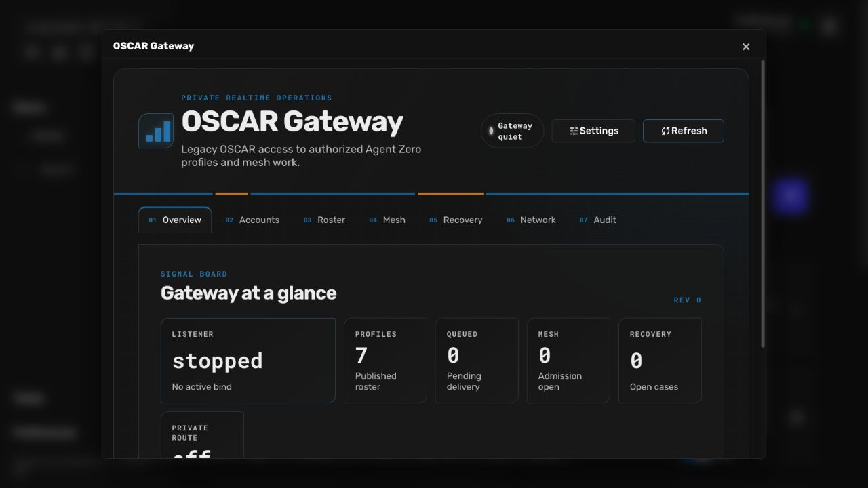This screenshot has width=868, height=488.
Task: Open the Accounts tab
Action: click(252, 220)
